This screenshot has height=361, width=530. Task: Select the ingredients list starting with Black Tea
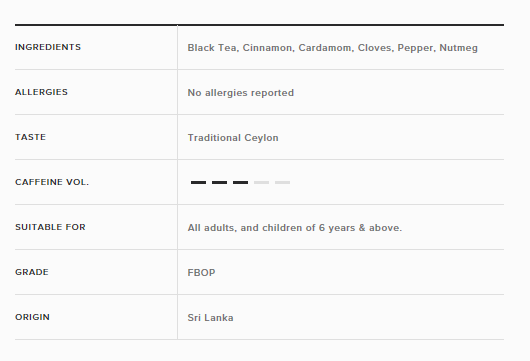333,48
